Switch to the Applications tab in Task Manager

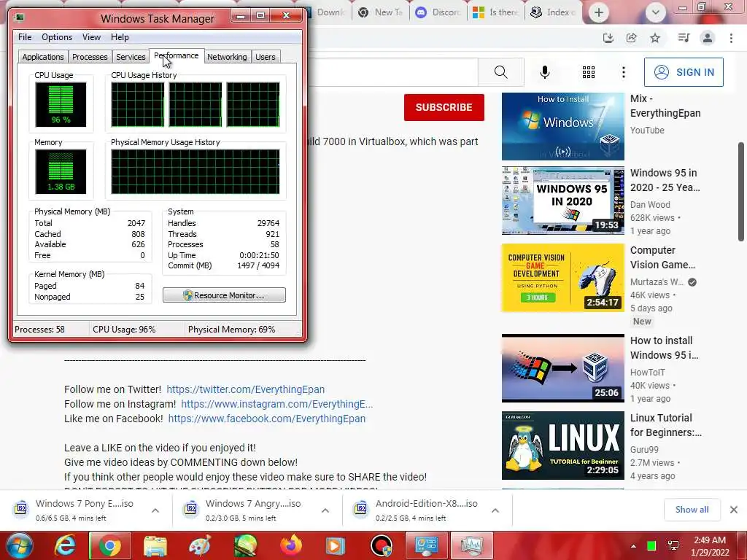(x=43, y=57)
